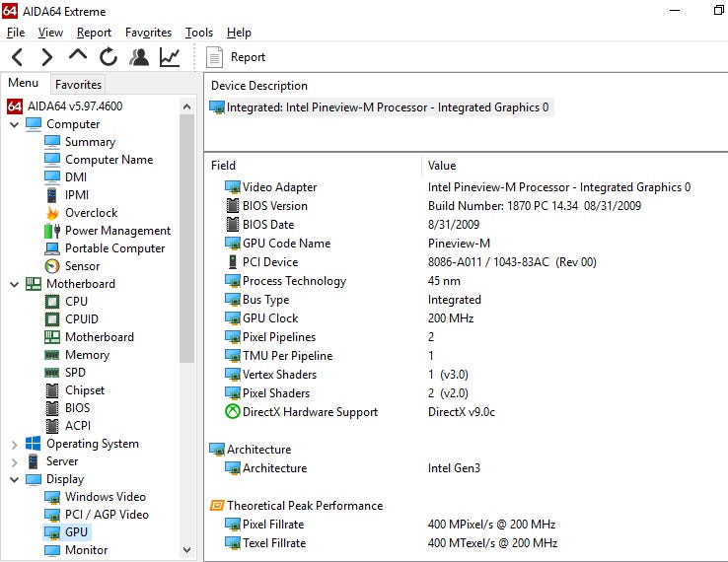This screenshot has height=562, width=728.
Task: Open the Chipset page
Action: (75, 390)
